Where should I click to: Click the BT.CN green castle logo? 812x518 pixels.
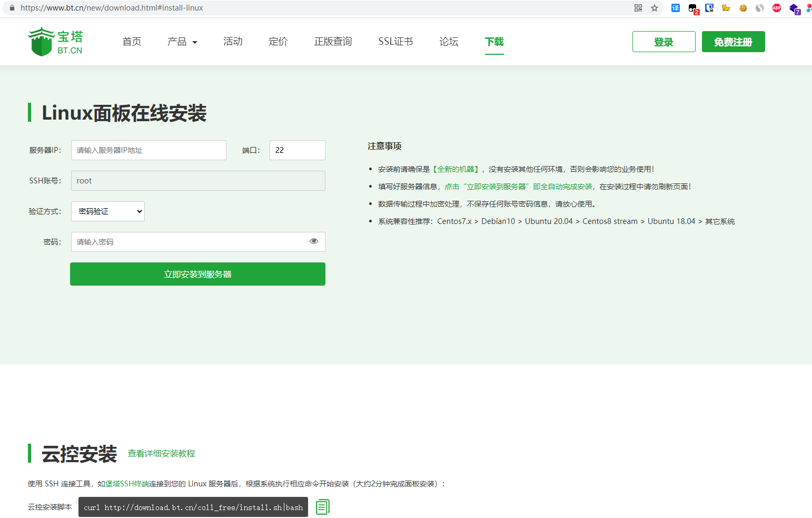[x=56, y=42]
